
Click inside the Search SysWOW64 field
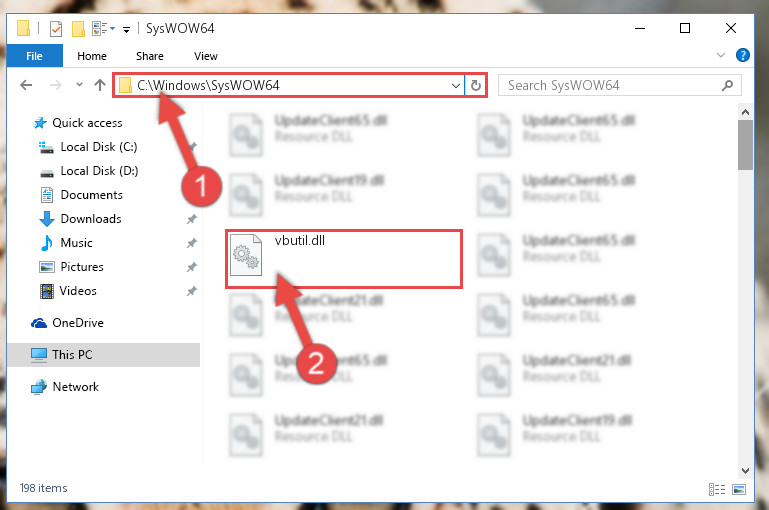(611, 85)
